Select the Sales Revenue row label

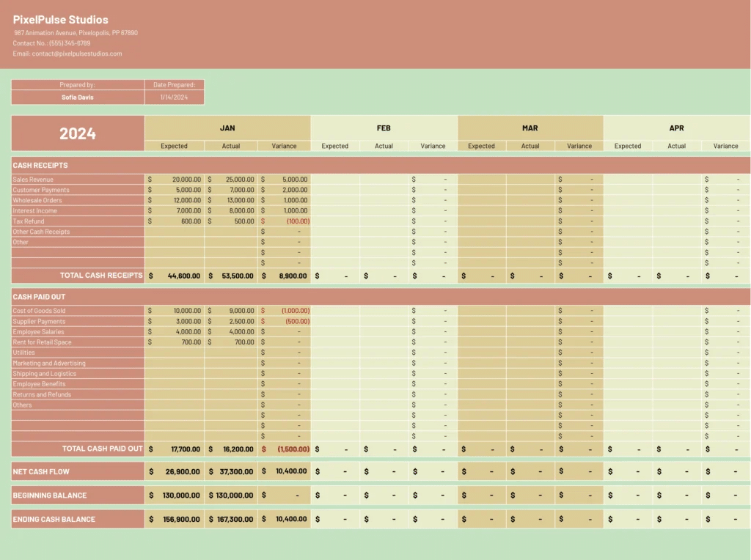pyautogui.click(x=33, y=180)
